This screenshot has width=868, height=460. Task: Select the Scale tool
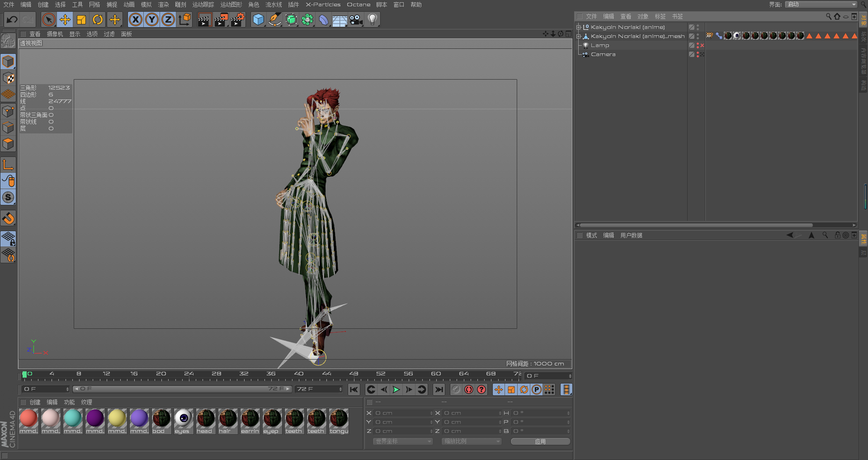(x=81, y=19)
